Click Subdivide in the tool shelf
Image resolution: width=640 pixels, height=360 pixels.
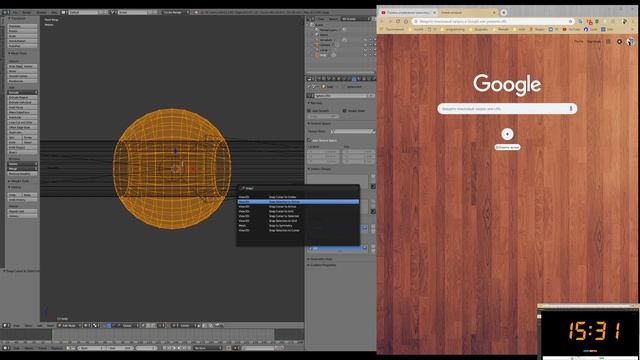[x=22, y=118]
